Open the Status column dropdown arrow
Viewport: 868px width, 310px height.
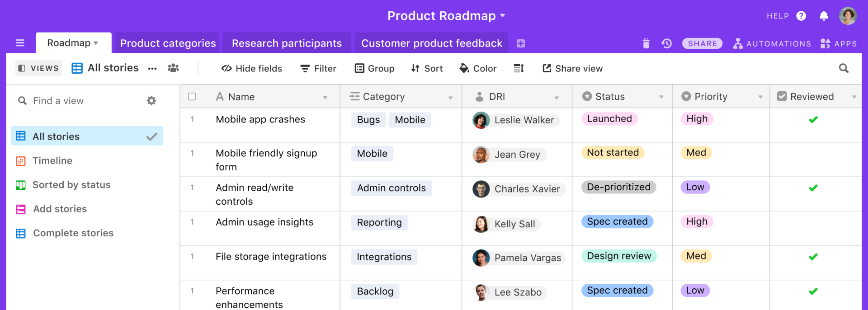coord(661,97)
